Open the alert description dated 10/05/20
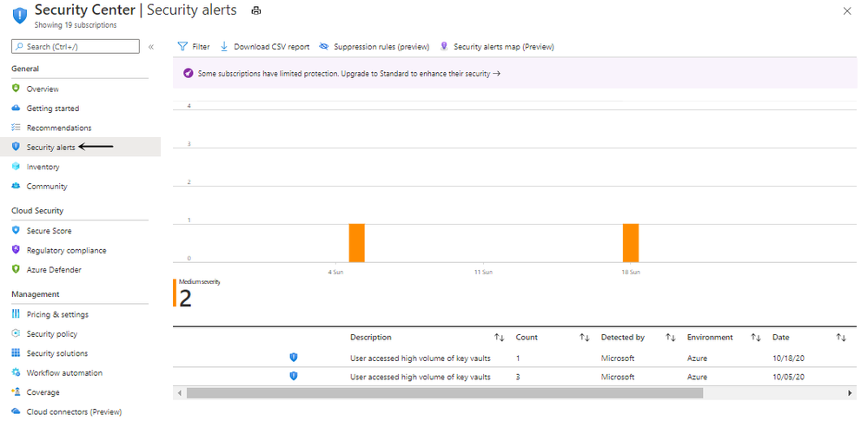This screenshot has width=868, height=421. (421, 378)
